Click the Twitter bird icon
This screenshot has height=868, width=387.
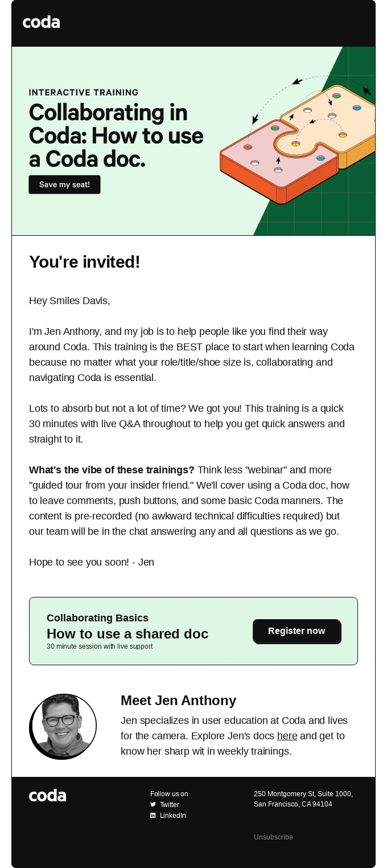click(x=153, y=804)
